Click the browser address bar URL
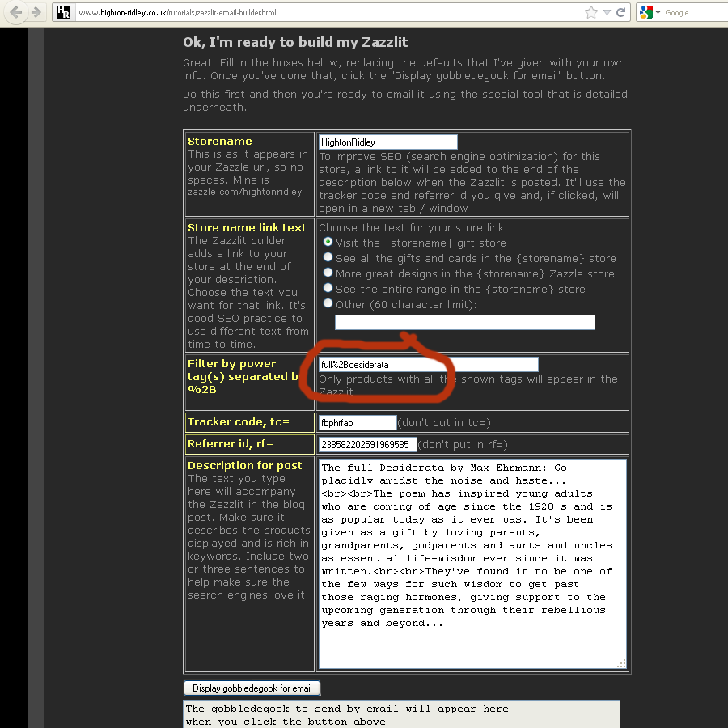The width and height of the screenshot is (728, 728). pyautogui.click(x=177, y=12)
